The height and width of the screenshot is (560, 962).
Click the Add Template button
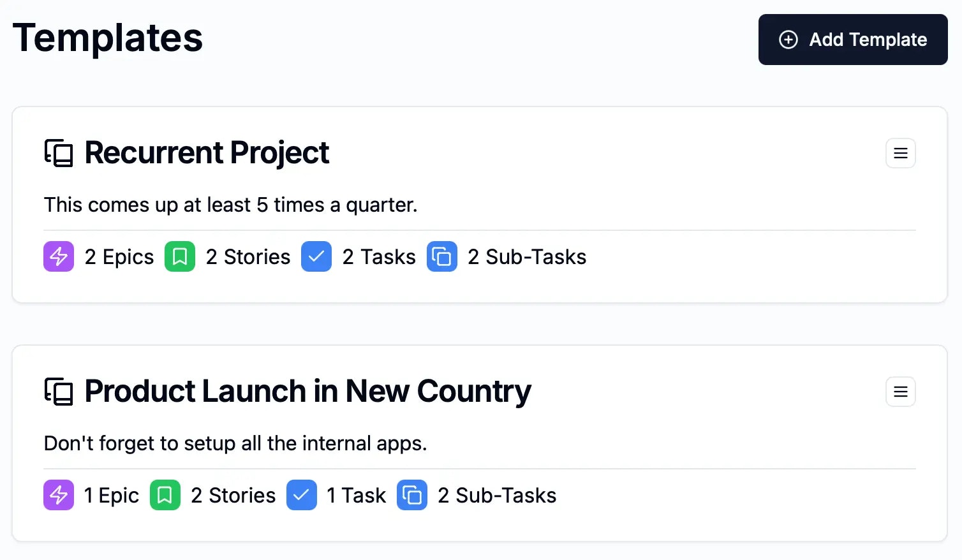(852, 40)
